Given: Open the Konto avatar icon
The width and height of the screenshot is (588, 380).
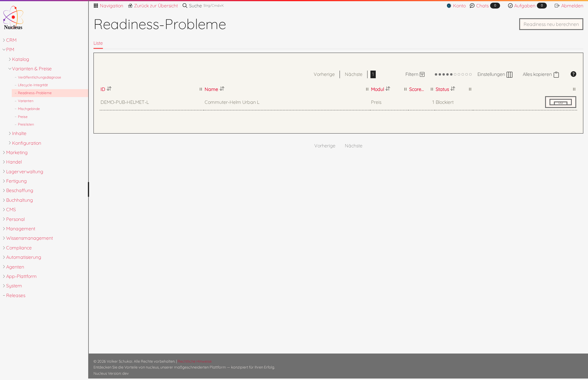Looking at the screenshot, I should [449, 6].
